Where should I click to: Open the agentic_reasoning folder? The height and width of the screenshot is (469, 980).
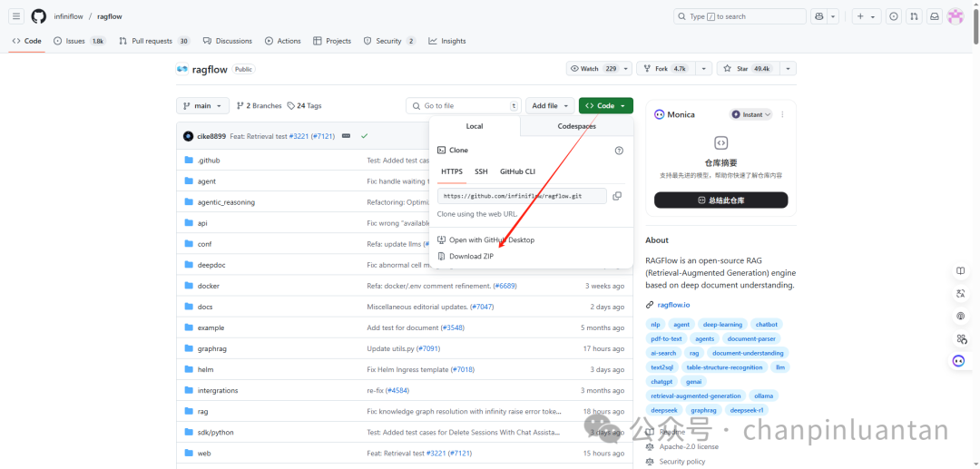226,202
